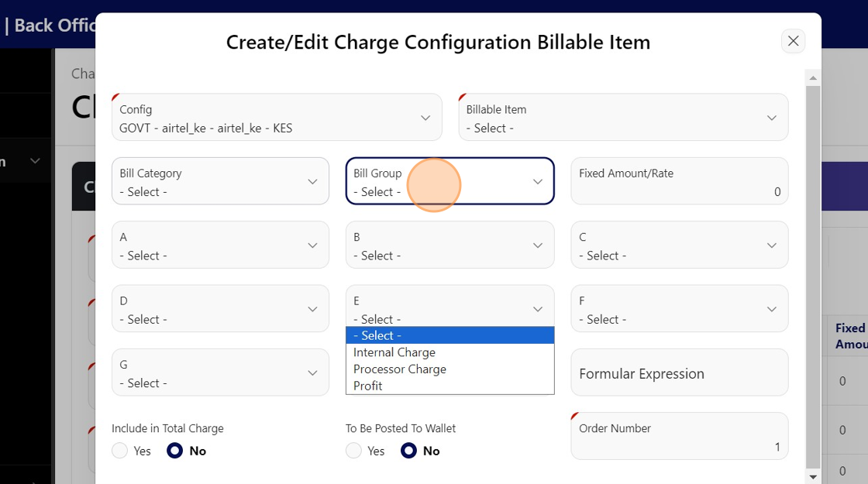The width and height of the screenshot is (868, 484).
Task: Click chevron icon on field C
Action: tap(772, 245)
